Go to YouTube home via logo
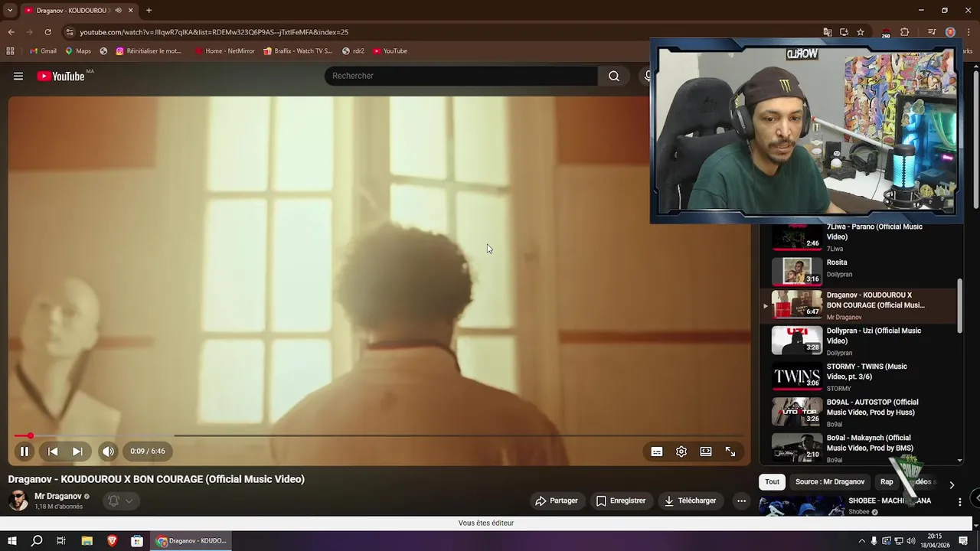The image size is (980, 551). pyautogui.click(x=60, y=76)
